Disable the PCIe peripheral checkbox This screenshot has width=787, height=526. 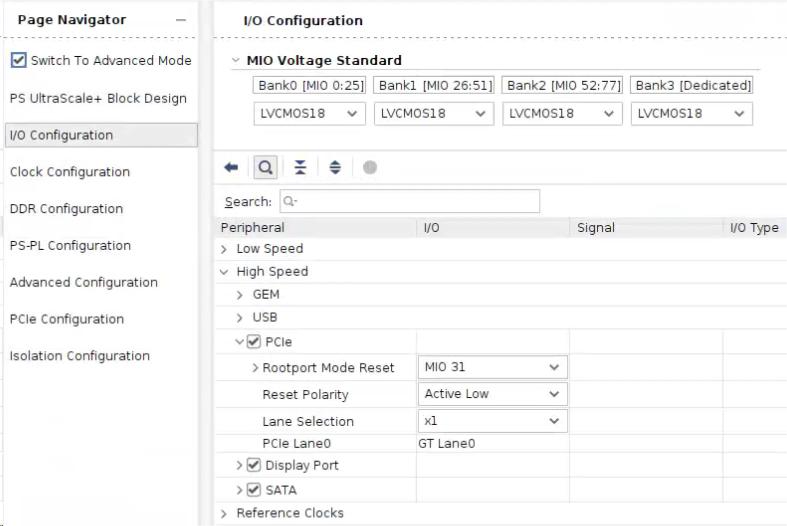tap(255, 342)
